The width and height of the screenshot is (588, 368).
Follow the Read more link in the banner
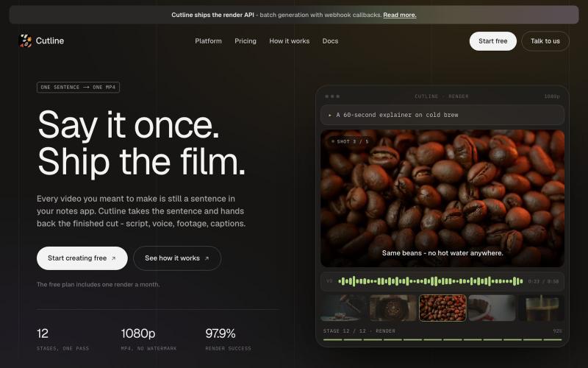[399, 15]
